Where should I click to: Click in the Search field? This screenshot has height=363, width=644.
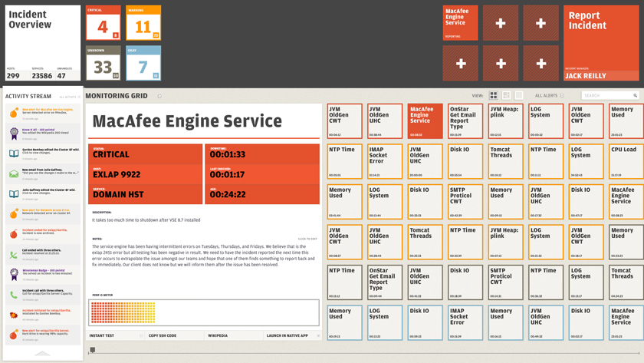(610, 95)
